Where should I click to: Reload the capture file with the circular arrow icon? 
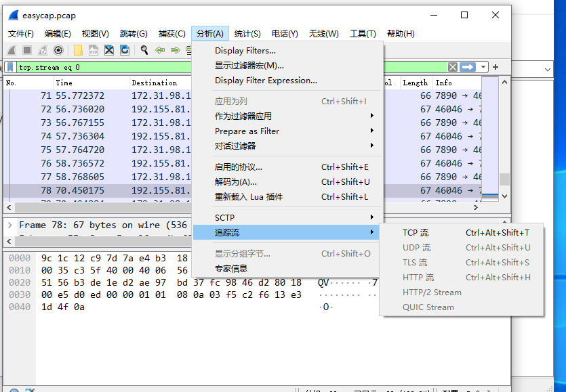point(125,50)
